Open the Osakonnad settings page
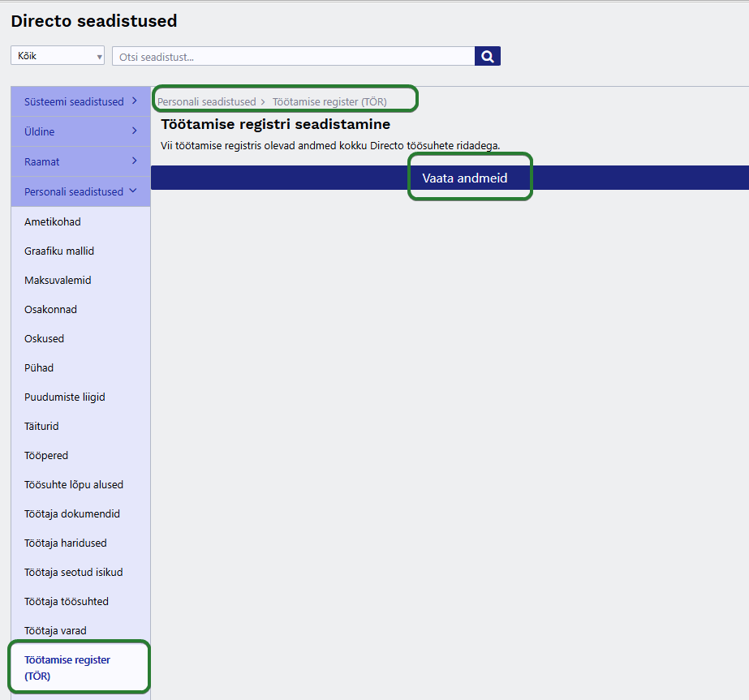Image resolution: width=749 pixels, height=700 pixels. 50,309
